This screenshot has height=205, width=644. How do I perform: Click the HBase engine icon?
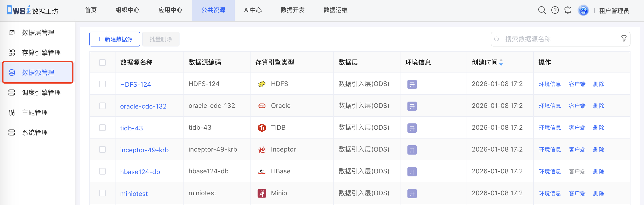(262, 172)
